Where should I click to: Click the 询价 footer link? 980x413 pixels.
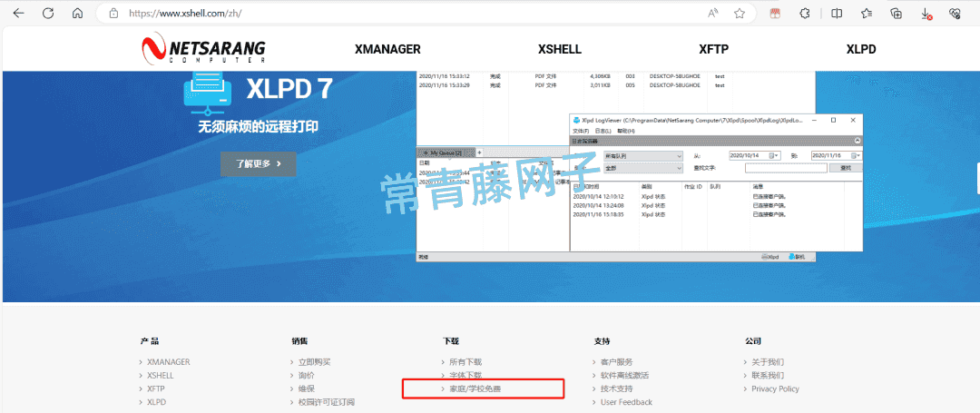307,376
